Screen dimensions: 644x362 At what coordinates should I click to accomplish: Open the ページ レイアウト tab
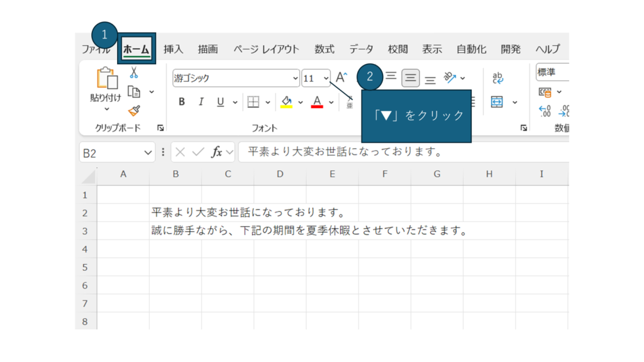(x=266, y=49)
